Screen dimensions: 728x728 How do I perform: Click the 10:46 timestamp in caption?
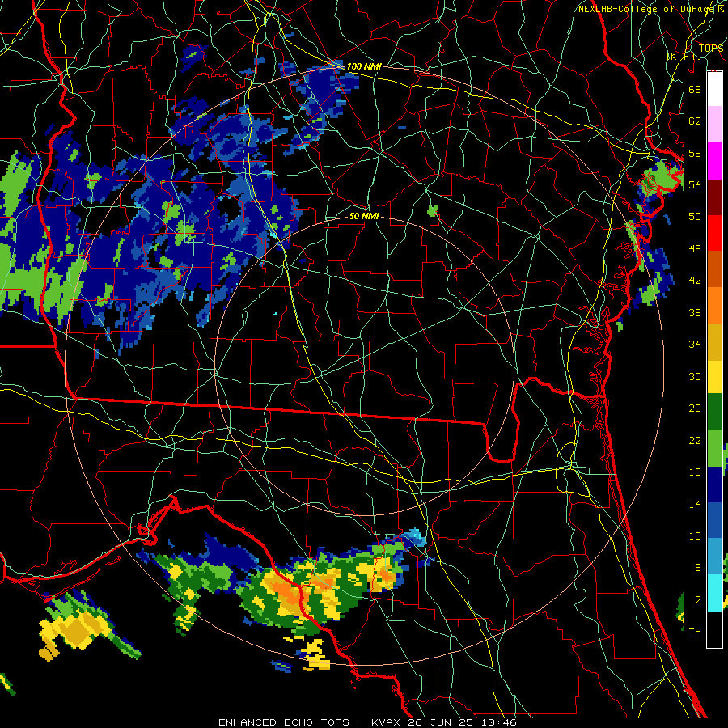tap(499, 722)
